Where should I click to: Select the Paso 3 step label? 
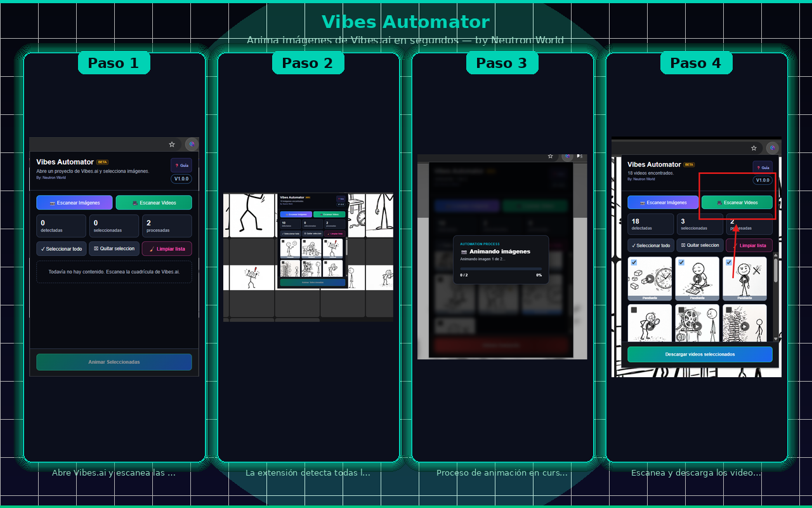point(502,63)
